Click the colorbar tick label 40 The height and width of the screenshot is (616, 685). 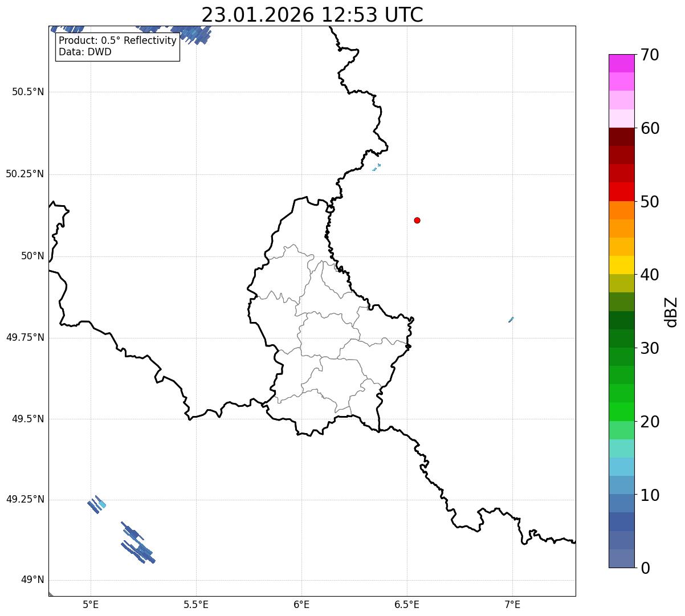coord(650,275)
